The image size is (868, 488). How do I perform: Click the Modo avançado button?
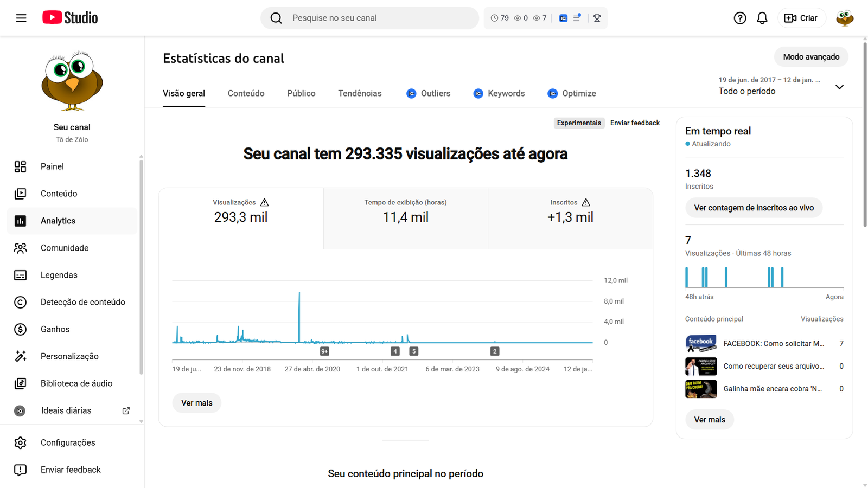coord(810,57)
